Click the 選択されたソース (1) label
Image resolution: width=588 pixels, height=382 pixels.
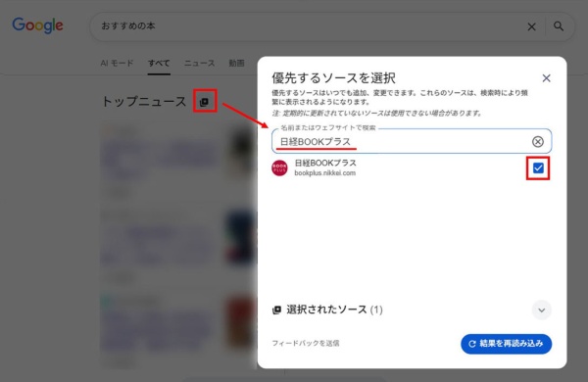click(x=334, y=310)
